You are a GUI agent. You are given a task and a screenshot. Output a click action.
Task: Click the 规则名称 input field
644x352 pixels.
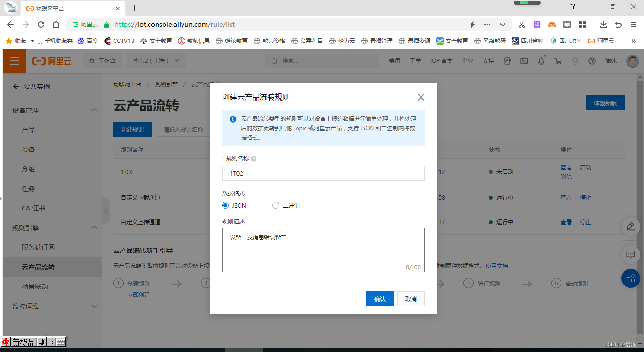pyautogui.click(x=323, y=173)
